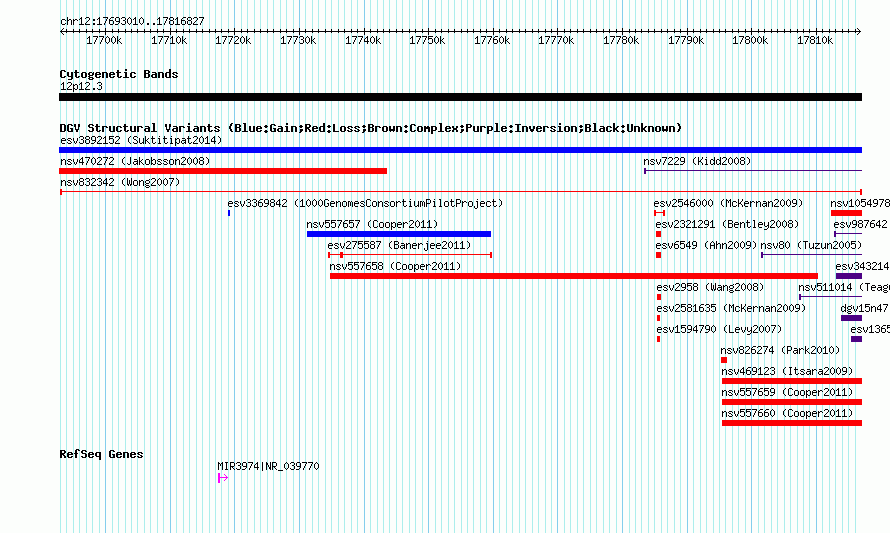The image size is (890, 533).
Task: Click the esv2321291 (Bentley2008) label
Action: pyautogui.click(x=727, y=224)
